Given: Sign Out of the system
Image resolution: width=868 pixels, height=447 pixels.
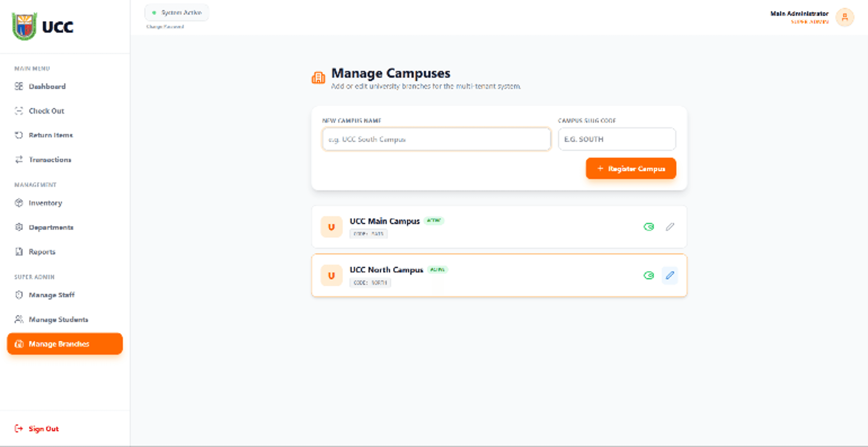Looking at the screenshot, I should (x=36, y=429).
